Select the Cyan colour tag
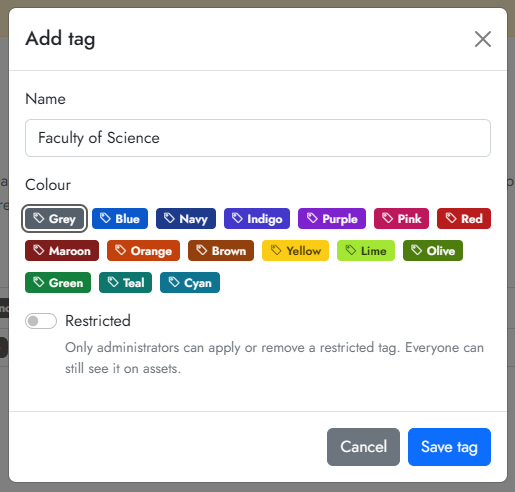Image resolution: width=515 pixels, height=492 pixels. pos(190,283)
